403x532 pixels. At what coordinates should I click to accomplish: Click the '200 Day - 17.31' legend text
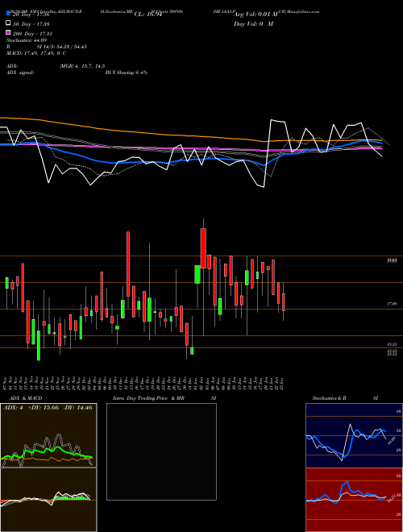pos(32,34)
